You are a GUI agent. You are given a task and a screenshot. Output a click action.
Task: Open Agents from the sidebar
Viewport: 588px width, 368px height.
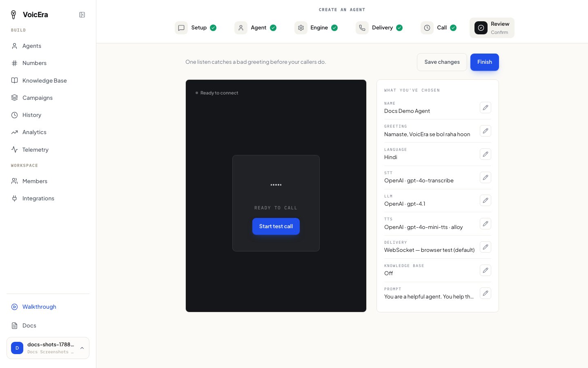(x=48, y=46)
